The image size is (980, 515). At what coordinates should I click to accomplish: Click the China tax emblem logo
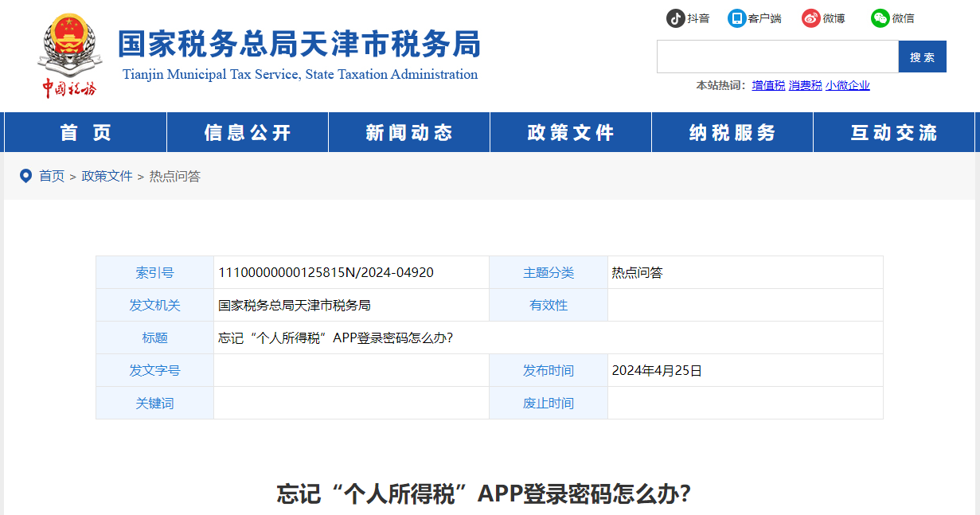(68, 56)
